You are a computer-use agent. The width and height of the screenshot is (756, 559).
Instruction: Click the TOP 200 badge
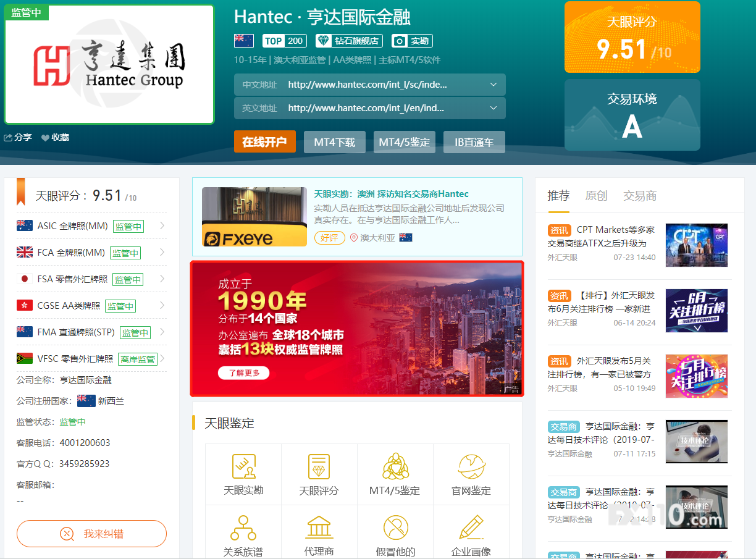point(284,41)
